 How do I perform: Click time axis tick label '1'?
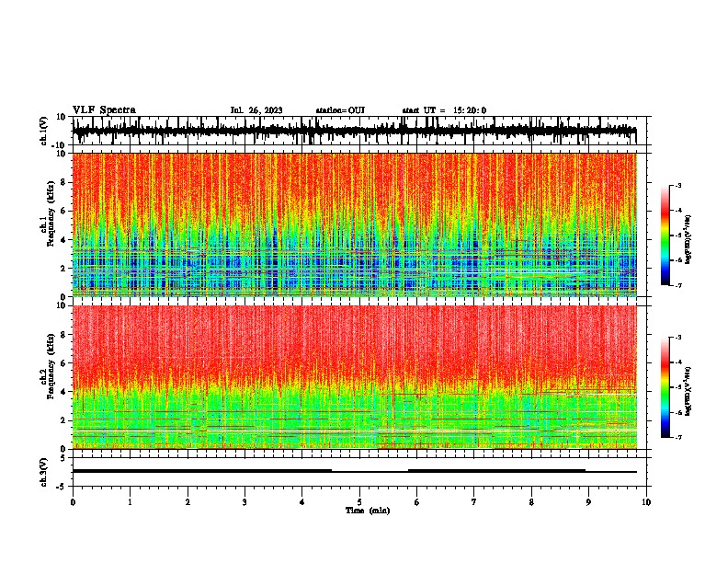click(x=130, y=502)
